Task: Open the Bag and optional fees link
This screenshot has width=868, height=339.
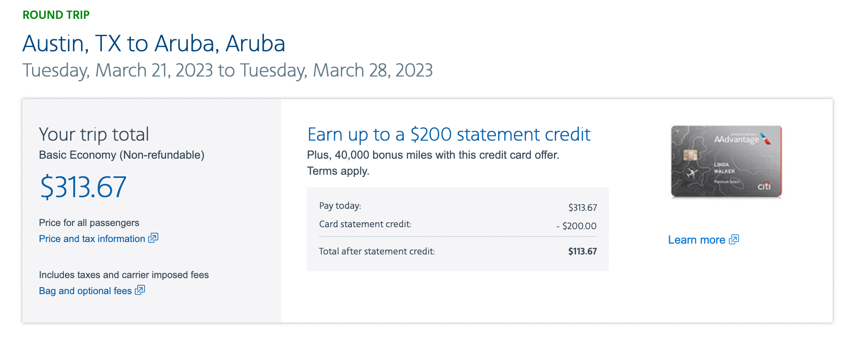Action: pos(85,291)
